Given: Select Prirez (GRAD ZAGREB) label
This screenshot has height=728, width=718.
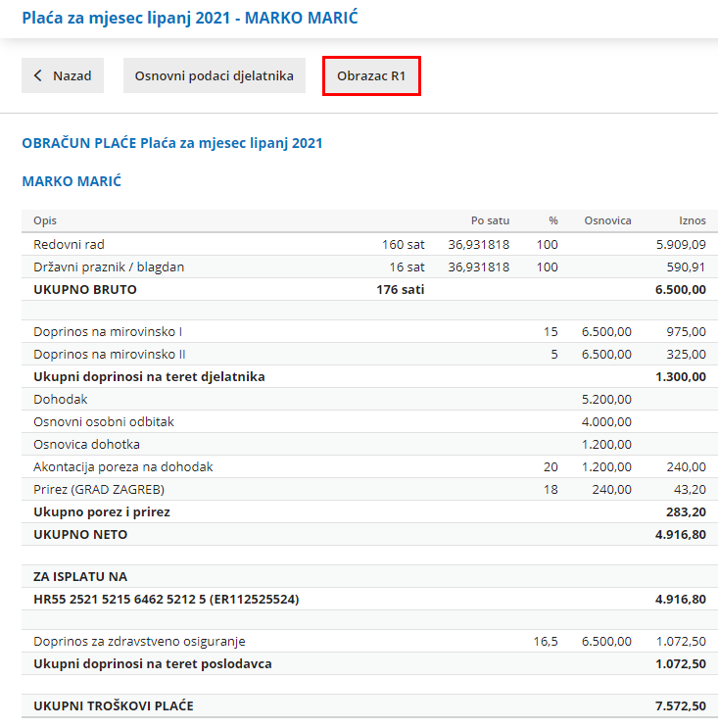Looking at the screenshot, I should tap(99, 489).
